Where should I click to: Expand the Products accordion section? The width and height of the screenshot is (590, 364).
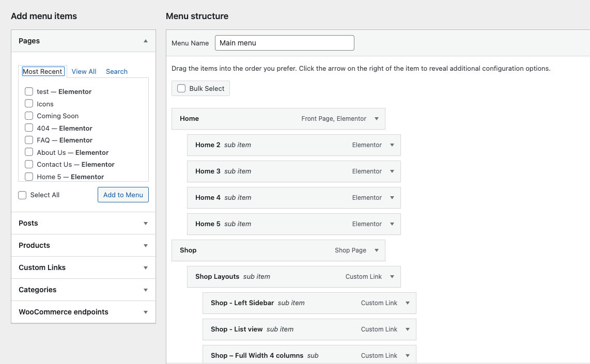pos(146,246)
